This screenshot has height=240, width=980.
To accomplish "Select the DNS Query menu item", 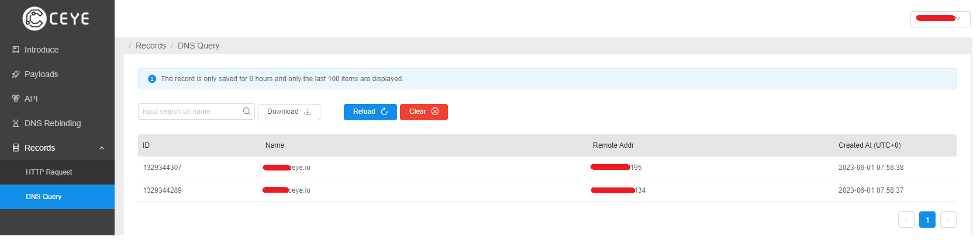I will tap(57, 197).
